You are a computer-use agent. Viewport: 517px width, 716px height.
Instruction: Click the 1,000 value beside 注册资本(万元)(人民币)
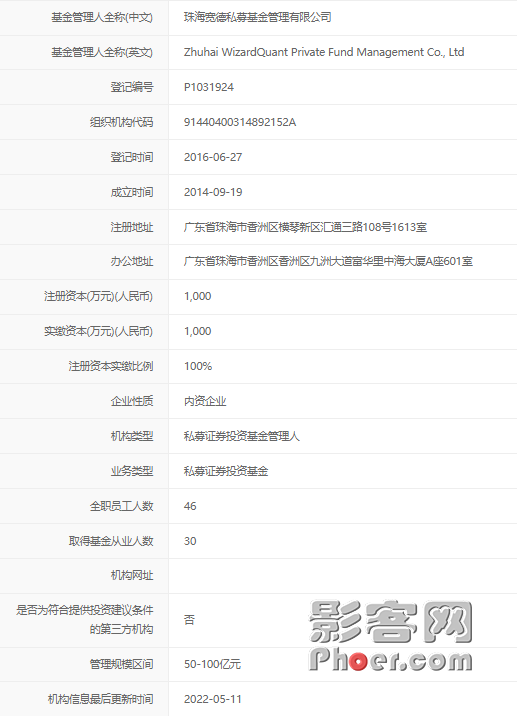197,296
